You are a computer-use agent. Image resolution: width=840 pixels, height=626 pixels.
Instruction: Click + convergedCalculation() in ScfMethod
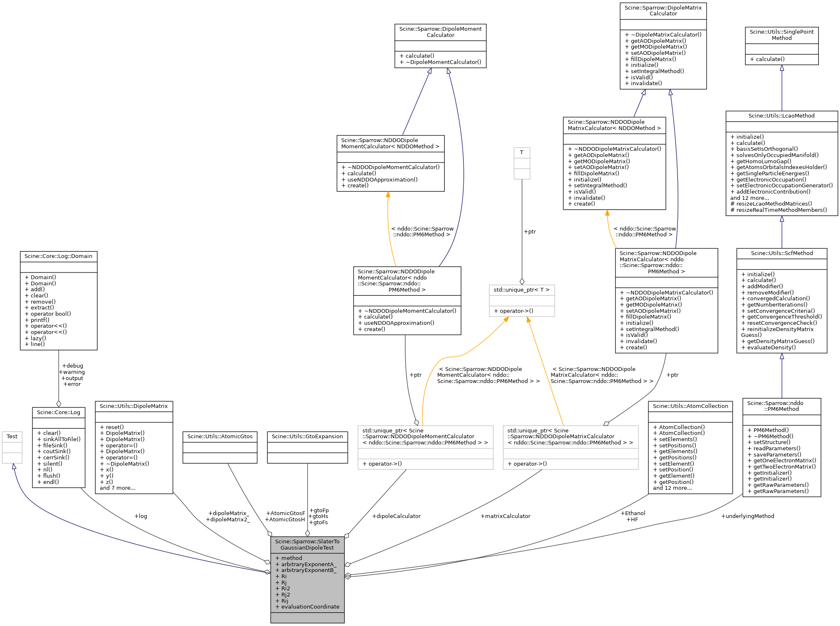tap(776, 298)
